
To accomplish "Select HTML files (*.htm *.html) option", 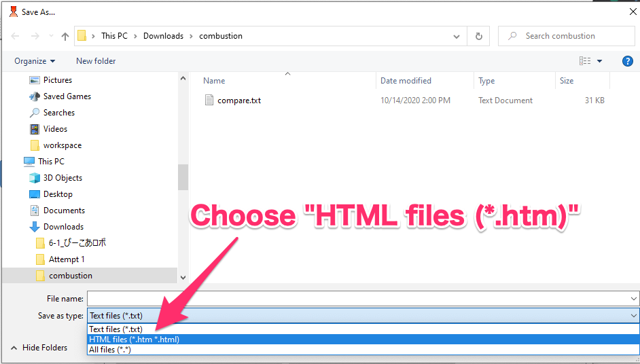I will tap(363, 339).
